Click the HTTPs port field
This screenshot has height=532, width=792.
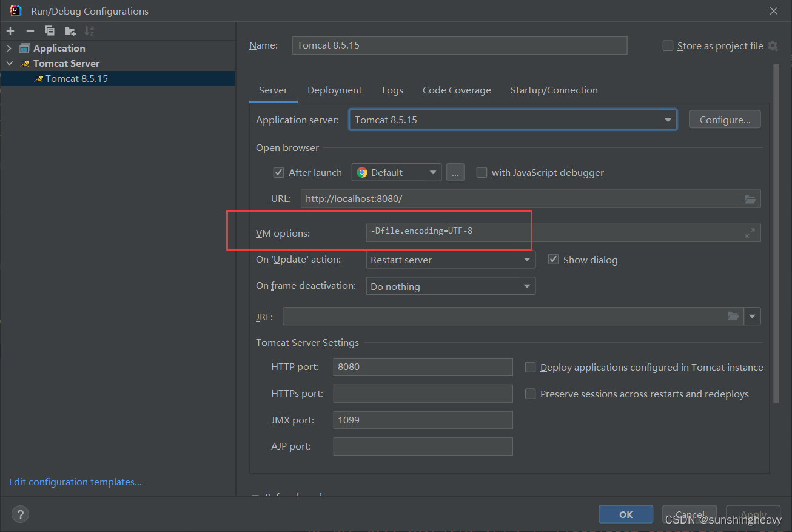[x=423, y=394]
